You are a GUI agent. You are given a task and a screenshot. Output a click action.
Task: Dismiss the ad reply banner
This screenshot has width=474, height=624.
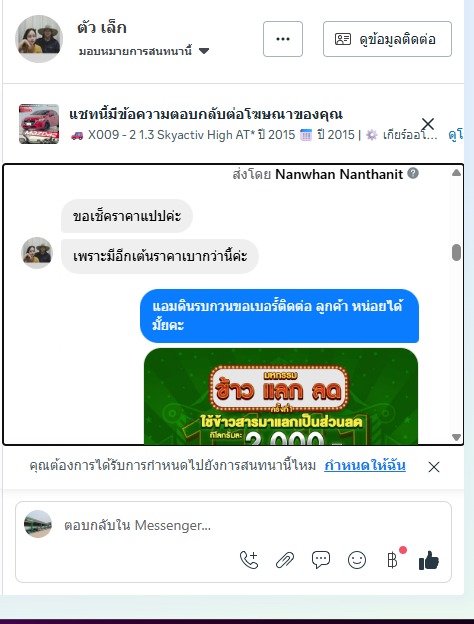(428, 124)
